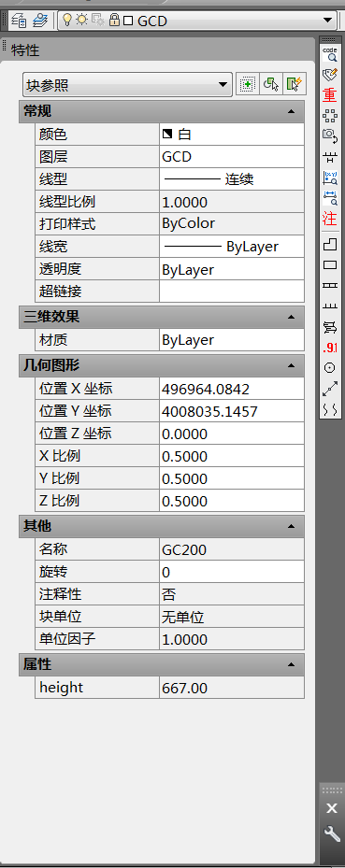Click the 材质 ByLayer value
Screen dimensions: 345x868
(x=232, y=340)
